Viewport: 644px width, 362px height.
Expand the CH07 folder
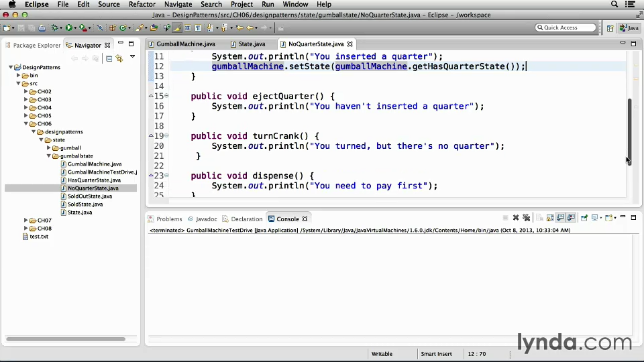click(25, 220)
